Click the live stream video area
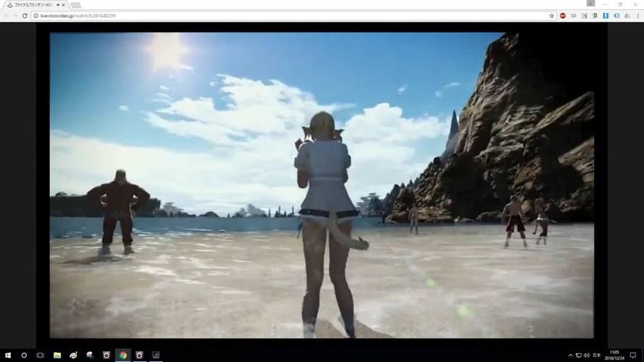This screenshot has width=644, height=362. [322, 185]
